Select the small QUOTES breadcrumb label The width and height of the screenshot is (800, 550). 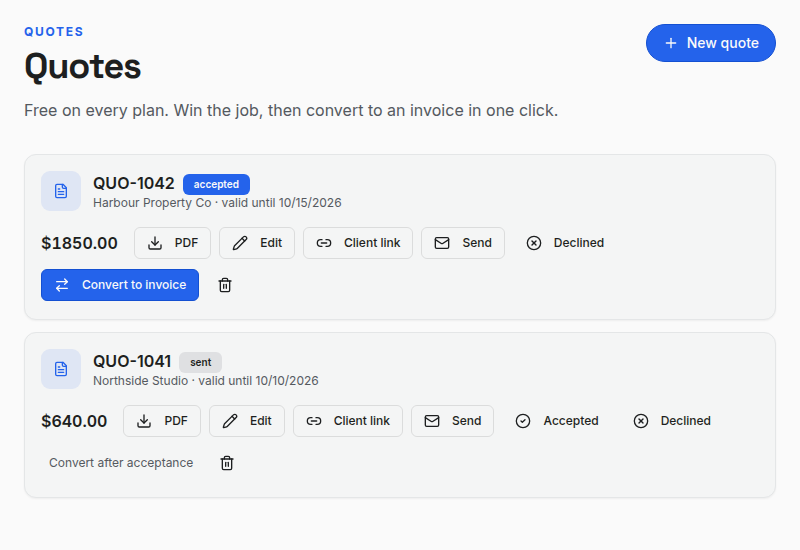click(x=54, y=32)
